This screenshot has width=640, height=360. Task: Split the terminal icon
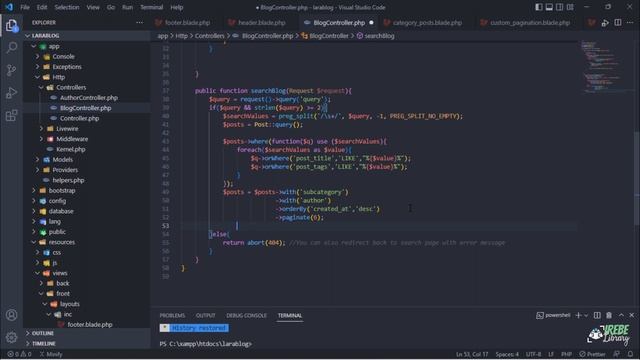pyautogui.click(x=597, y=315)
